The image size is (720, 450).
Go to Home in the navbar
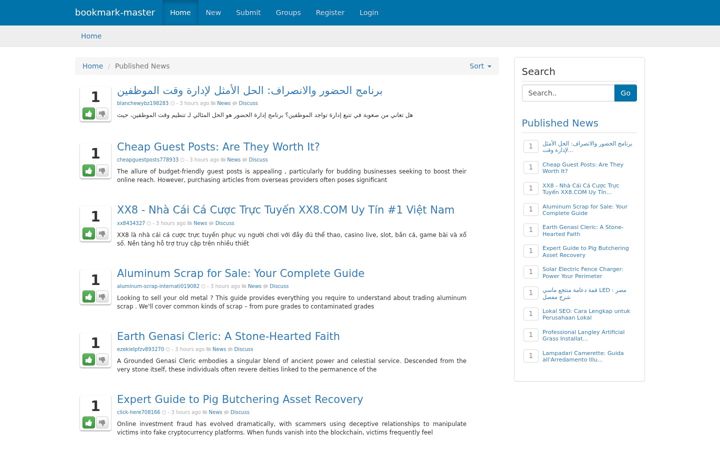coord(180,12)
